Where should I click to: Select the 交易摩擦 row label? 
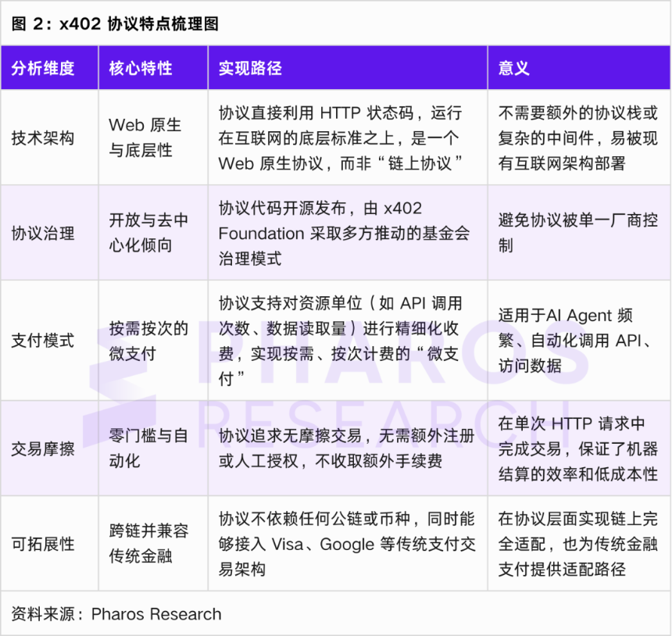coord(43,448)
